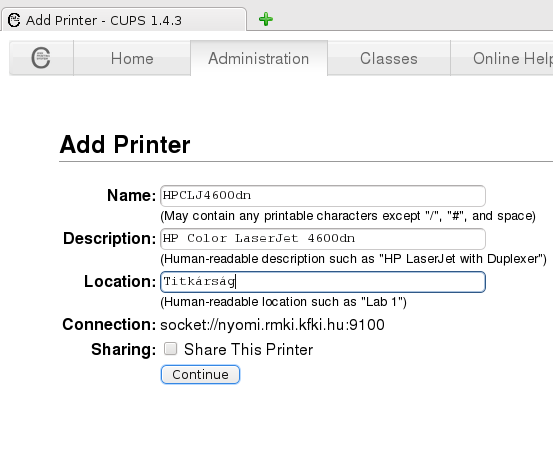Click into the Description text field

click(323, 239)
